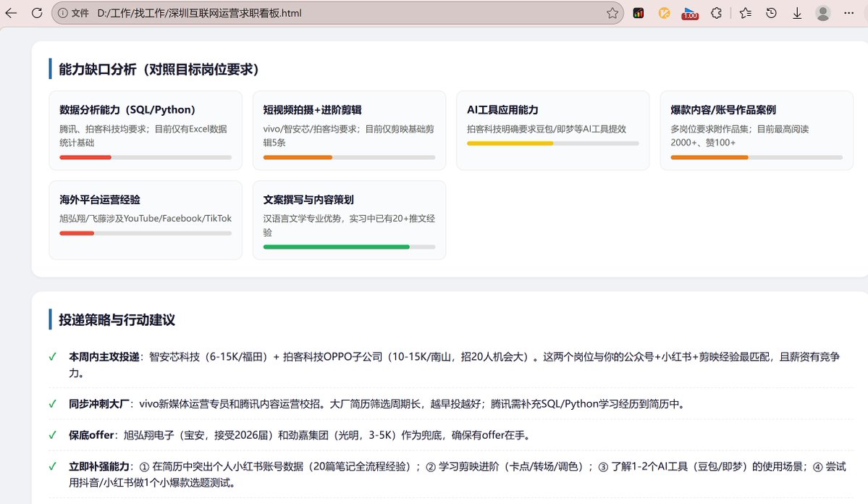The width and height of the screenshot is (868, 504).
Task: Open the browser History icon
Action: point(771,13)
